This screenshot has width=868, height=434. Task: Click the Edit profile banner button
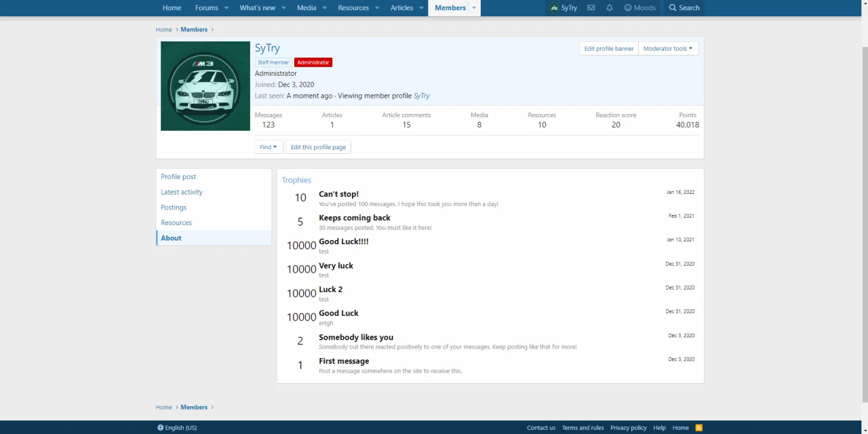(609, 49)
